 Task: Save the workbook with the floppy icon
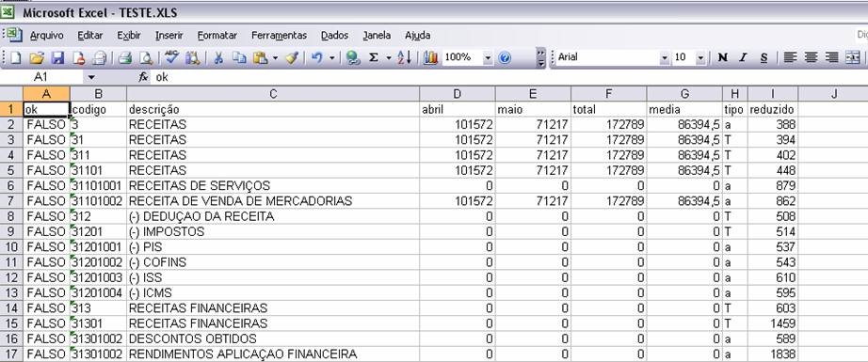[58, 57]
